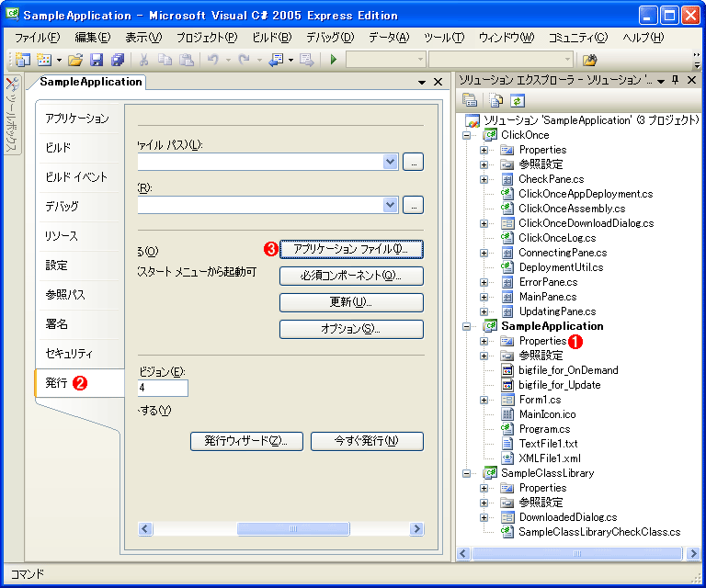Click the publish page's horizontal scrollbar thumb
Image resolution: width=706 pixels, height=588 pixels.
coord(279,529)
